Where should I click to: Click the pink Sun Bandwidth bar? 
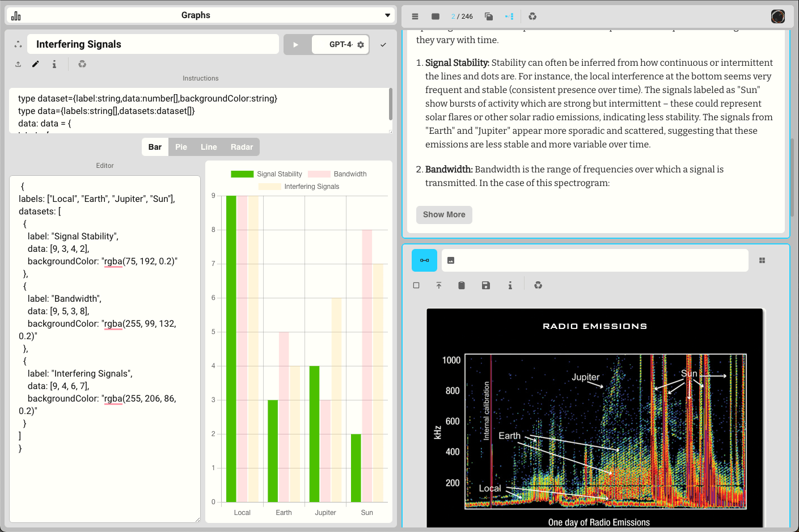coord(367,366)
